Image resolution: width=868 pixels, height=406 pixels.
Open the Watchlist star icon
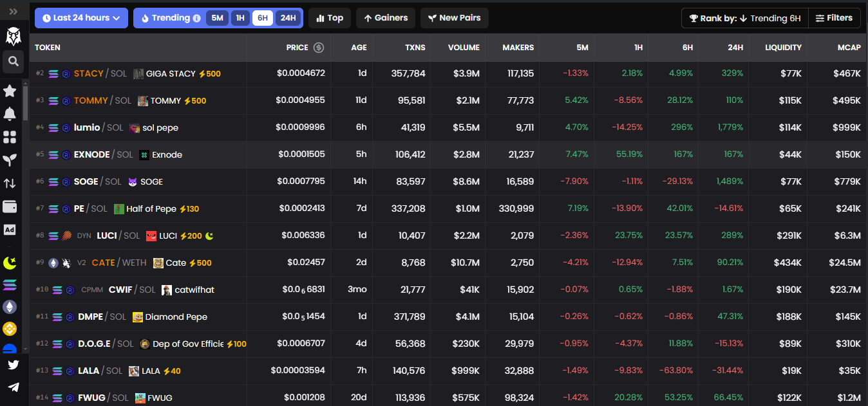[10, 91]
